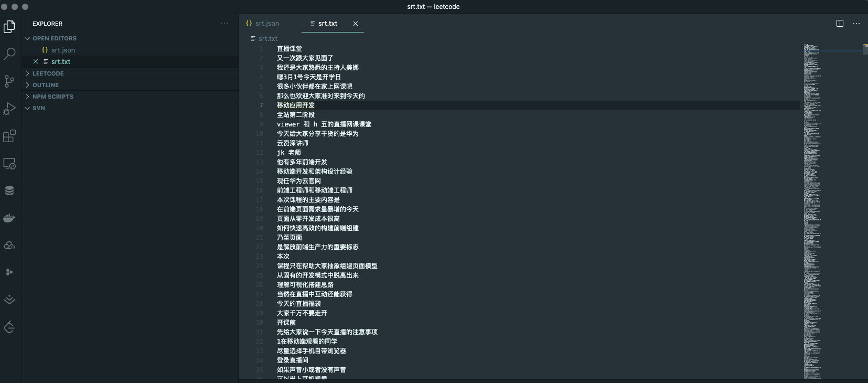Open the Remote Explorer view
The image size is (868, 383).
pos(9,163)
